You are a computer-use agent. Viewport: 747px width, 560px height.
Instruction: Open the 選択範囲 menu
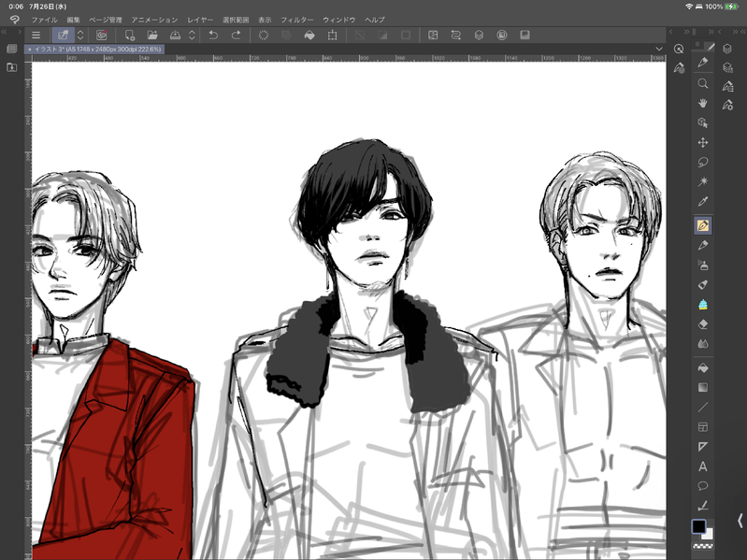click(x=236, y=20)
